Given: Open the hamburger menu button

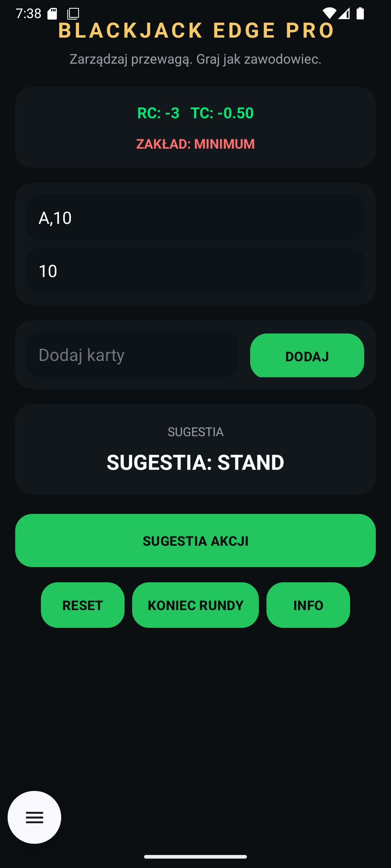Looking at the screenshot, I should (34, 817).
